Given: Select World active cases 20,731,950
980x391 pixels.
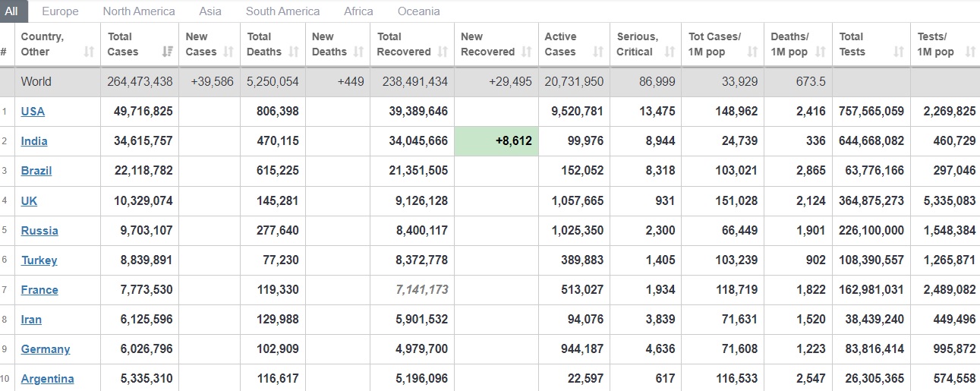Looking at the screenshot, I should [574, 82].
